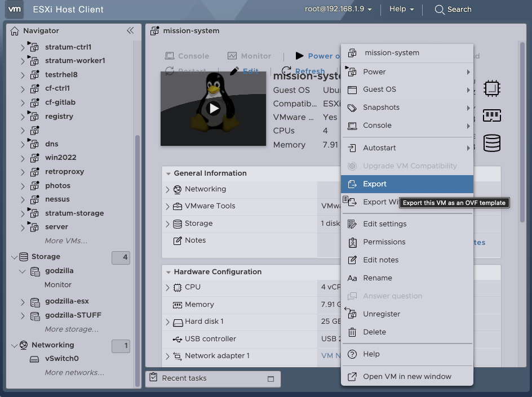This screenshot has width=532, height=397.
Task: Expand the Hard disk 1 row
Action: click(167, 322)
